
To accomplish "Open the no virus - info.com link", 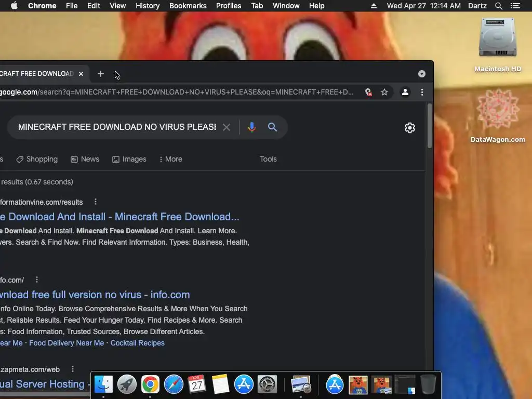I will (x=95, y=295).
